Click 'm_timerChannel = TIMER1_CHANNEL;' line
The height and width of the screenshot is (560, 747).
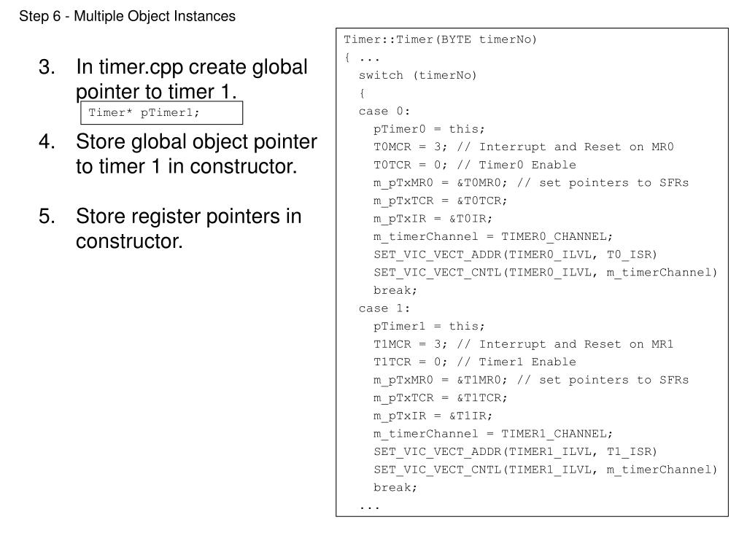point(493,434)
